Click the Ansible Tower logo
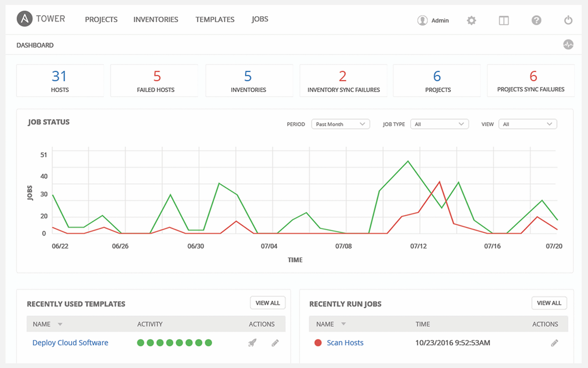 click(x=41, y=19)
